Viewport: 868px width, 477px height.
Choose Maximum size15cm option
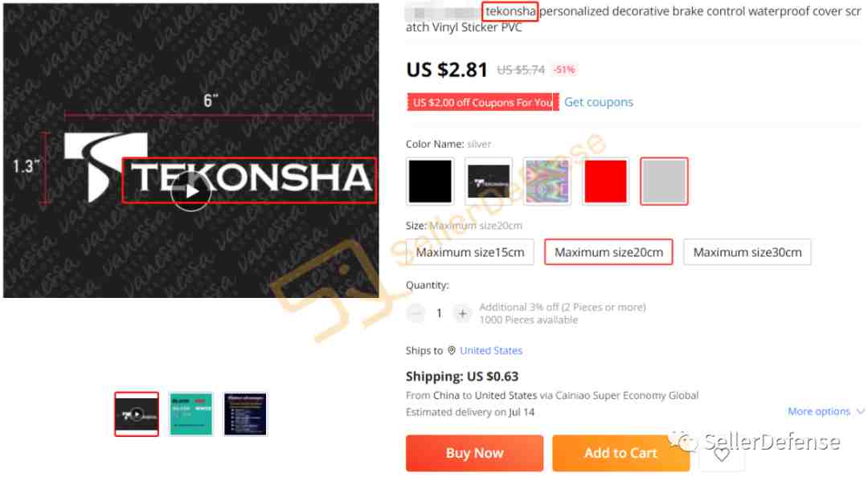point(470,252)
